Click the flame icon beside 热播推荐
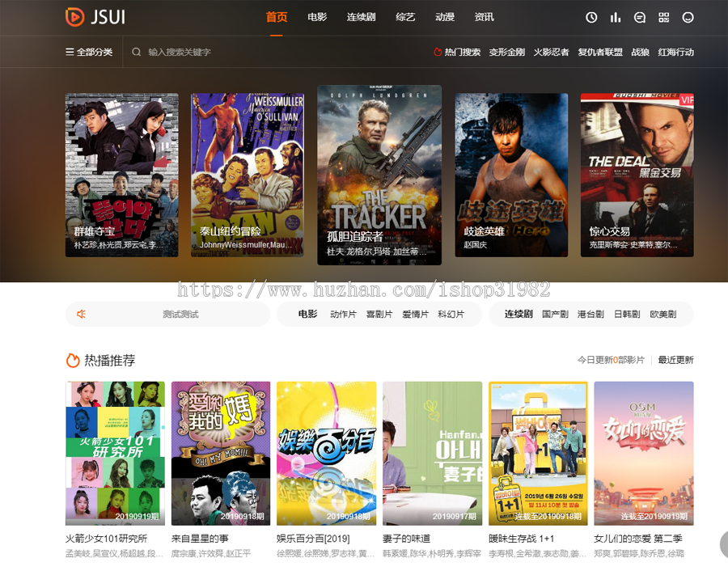Screen dimensions: 728x575 point(73,360)
